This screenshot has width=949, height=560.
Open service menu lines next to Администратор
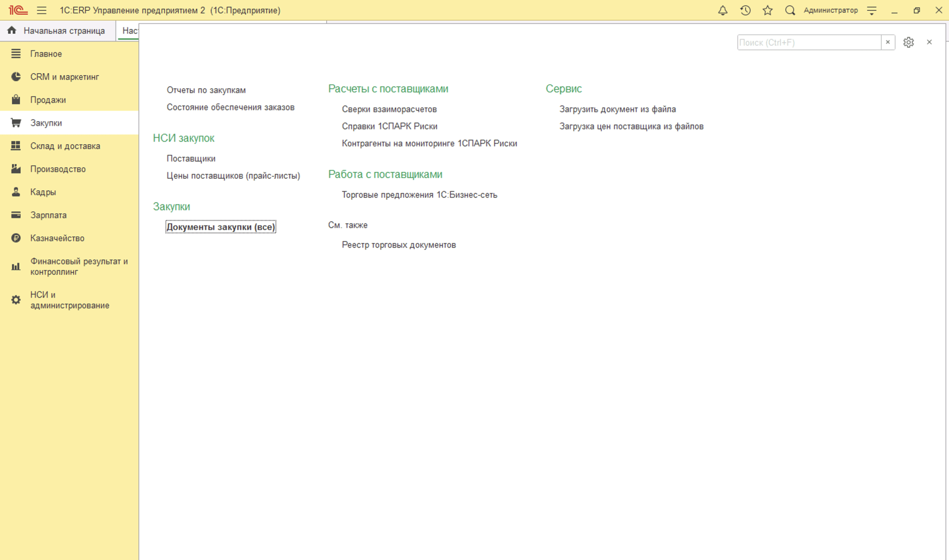click(872, 10)
